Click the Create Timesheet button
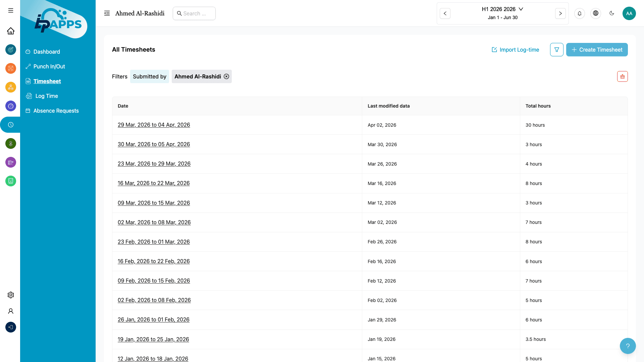644x362 pixels. [x=597, y=50]
